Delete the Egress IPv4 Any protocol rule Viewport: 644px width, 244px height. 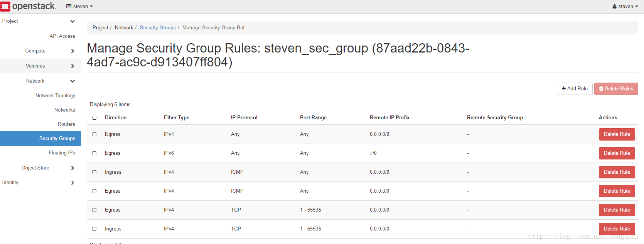click(x=617, y=134)
